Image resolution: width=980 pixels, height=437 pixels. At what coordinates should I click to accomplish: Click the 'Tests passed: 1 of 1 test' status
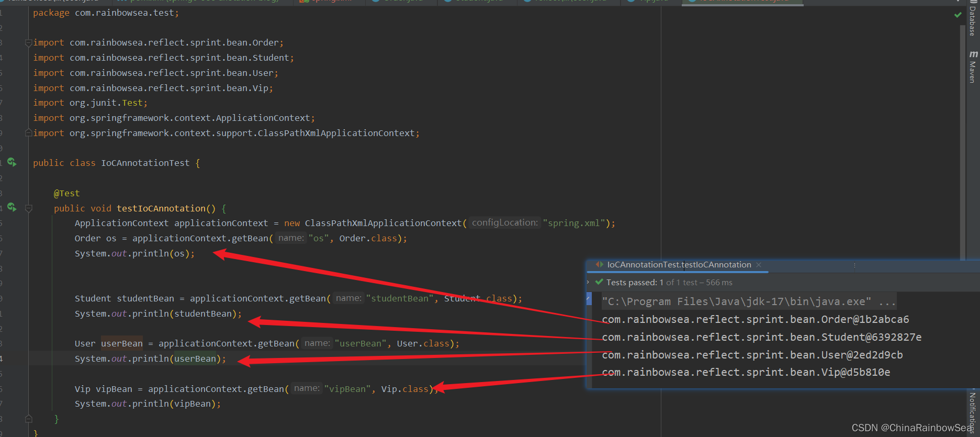[669, 283]
